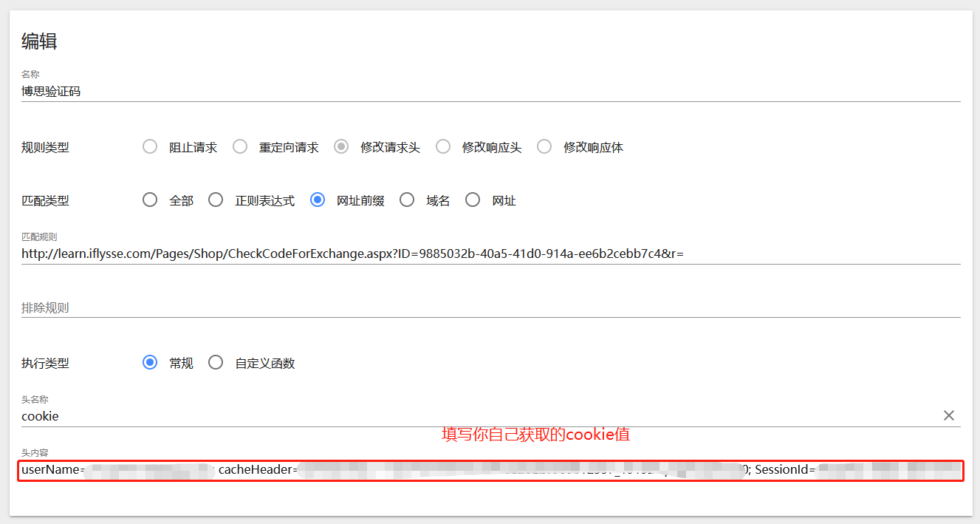Select 全部 as the match type
This screenshot has height=524, width=980.
pyautogui.click(x=150, y=200)
